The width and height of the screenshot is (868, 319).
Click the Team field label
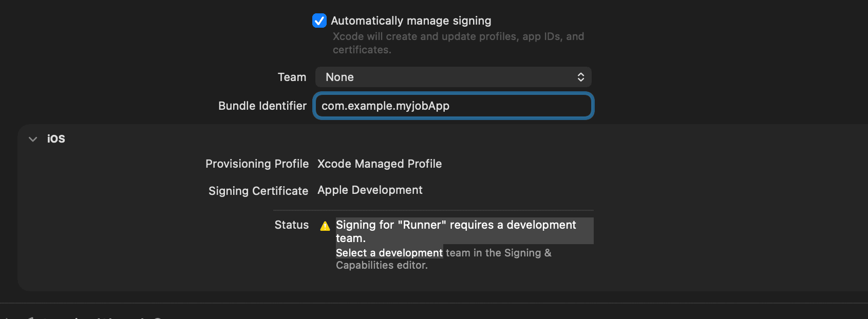292,77
